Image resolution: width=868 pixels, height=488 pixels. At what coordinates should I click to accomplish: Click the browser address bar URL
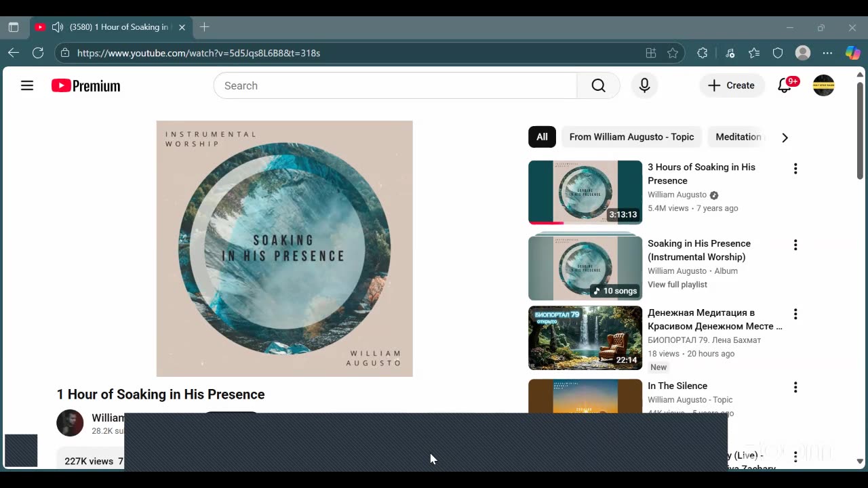pos(199,53)
